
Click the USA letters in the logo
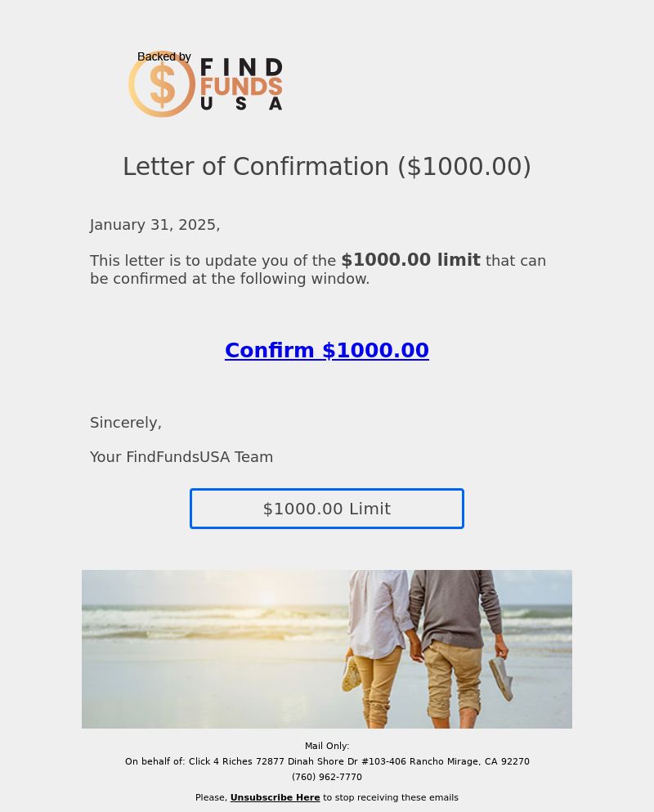[241, 104]
